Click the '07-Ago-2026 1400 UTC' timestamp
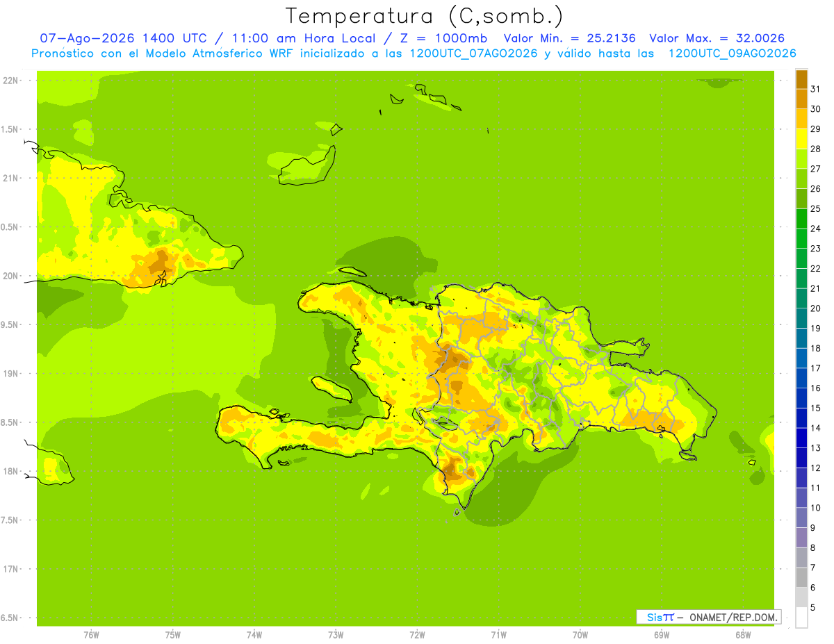The height and width of the screenshot is (644, 834). [124, 38]
